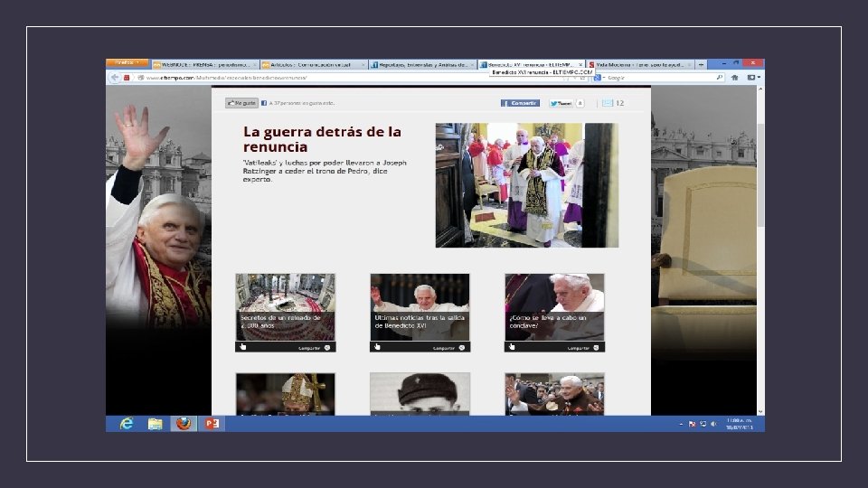Screen dimensions: 868x488
Task: Click hand pointer icon under cónclave card
Action: (512, 347)
